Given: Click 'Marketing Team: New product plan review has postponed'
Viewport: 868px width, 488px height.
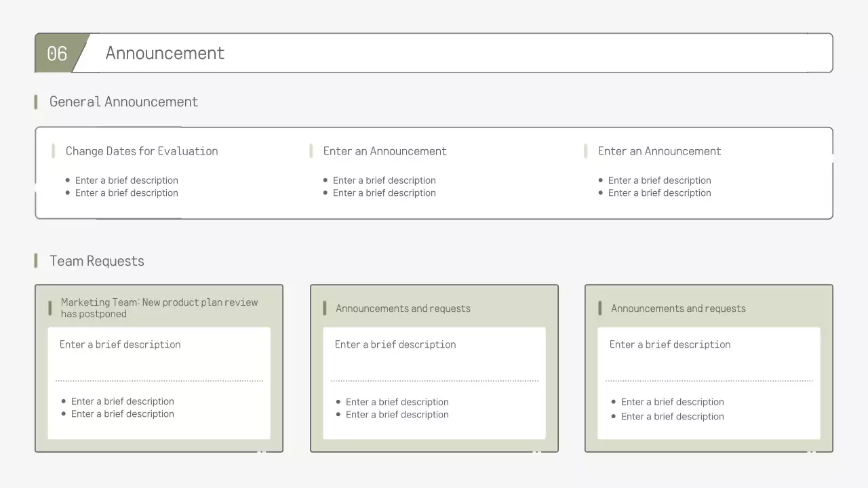Looking at the screenshot, I should pos(159,308).
